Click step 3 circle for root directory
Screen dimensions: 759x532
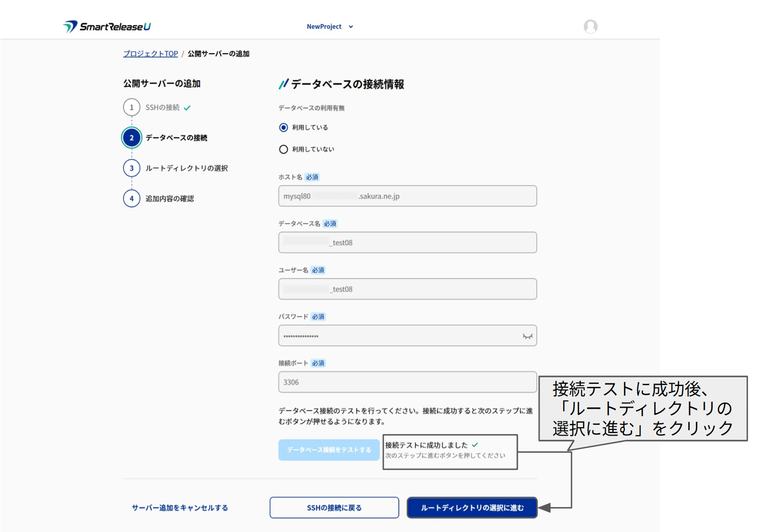click(x=132, y=168)
